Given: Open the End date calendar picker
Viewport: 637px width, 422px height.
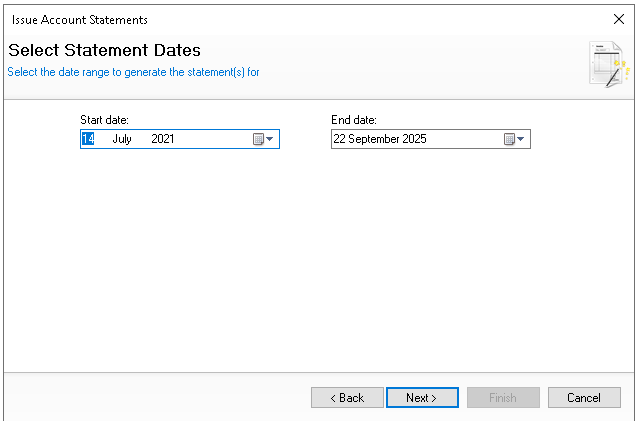Looking at the screenshot, I should pyautogui.click(x=514, y=139).
